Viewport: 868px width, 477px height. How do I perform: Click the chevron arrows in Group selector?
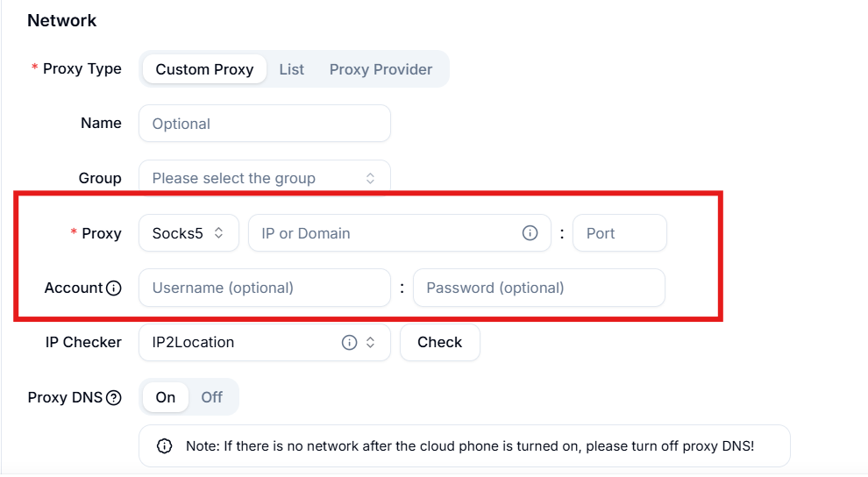pos(370,178)
